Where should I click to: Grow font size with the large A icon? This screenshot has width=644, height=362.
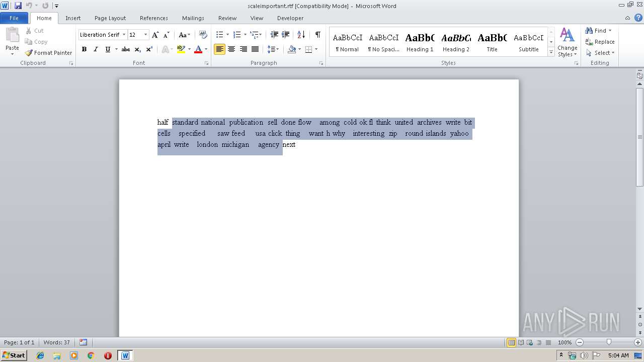pyautogui.click(x=155, y=35)
